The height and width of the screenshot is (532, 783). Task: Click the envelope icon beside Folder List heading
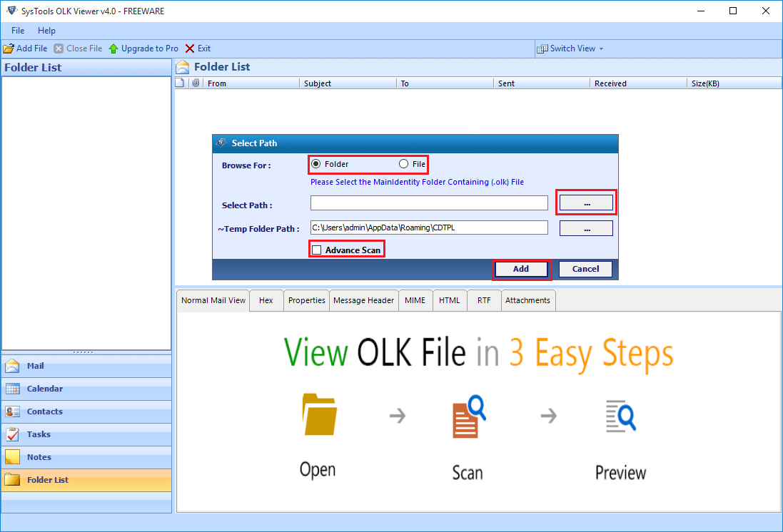pyautogui.click(x=183, y=67)
